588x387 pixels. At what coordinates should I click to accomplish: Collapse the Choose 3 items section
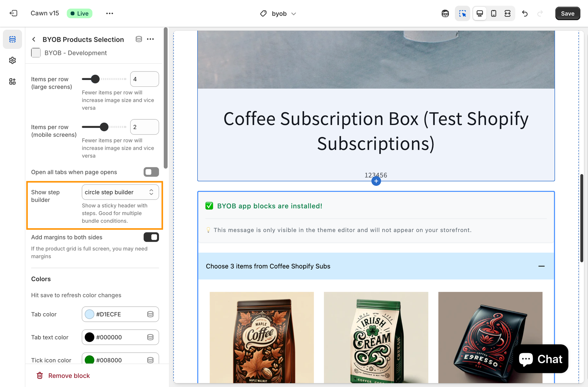[541, 266]
